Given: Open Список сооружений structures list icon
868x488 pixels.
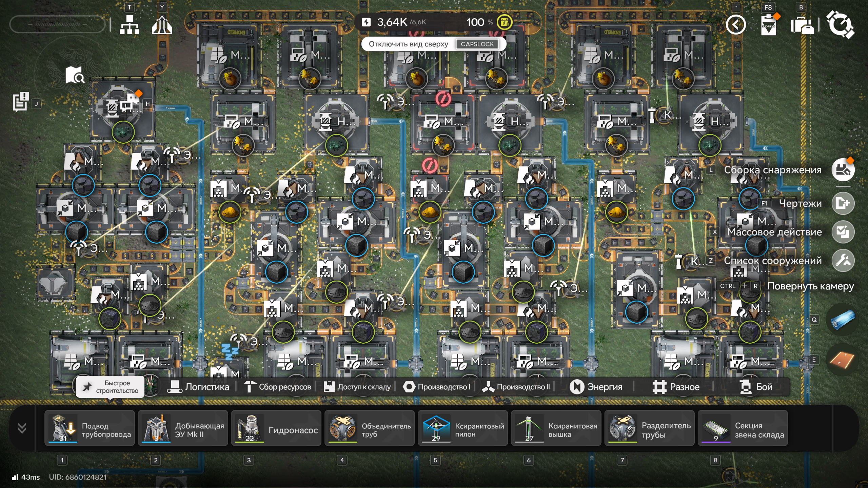Looking at the screenshot, I should pyautogui.click(x=843, y=261).
